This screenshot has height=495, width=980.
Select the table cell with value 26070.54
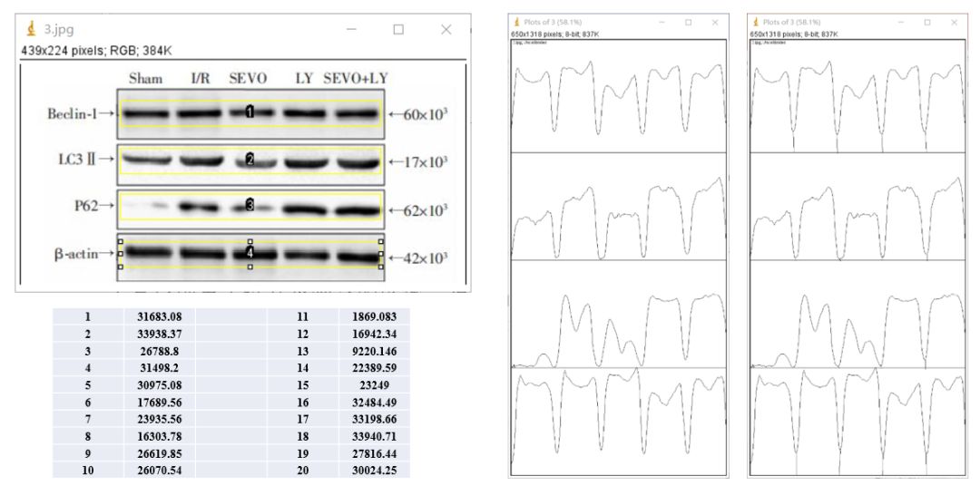(160, 470)
